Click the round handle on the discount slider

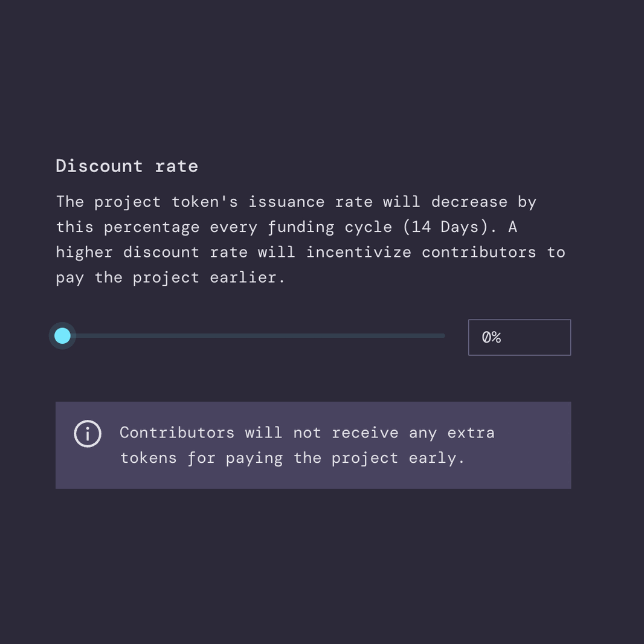pos(62,335)
